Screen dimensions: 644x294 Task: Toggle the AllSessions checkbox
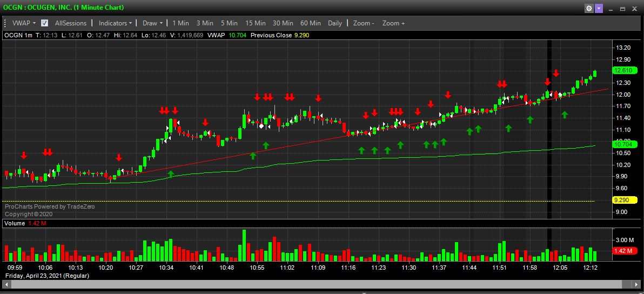pyautogui.click(x=44, y=23)
